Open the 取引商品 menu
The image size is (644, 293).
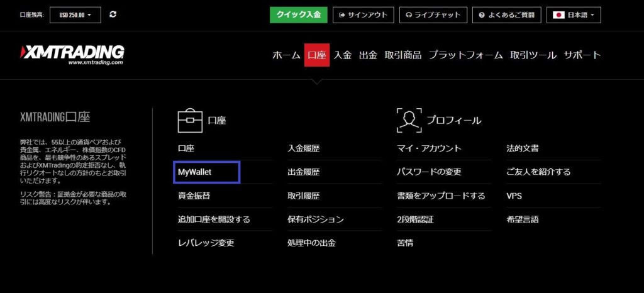pos(403,55)
